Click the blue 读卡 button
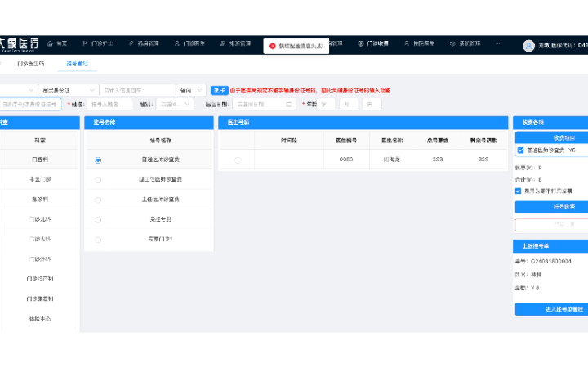Screen dimensions: 588x368 (x=219, y=90)
